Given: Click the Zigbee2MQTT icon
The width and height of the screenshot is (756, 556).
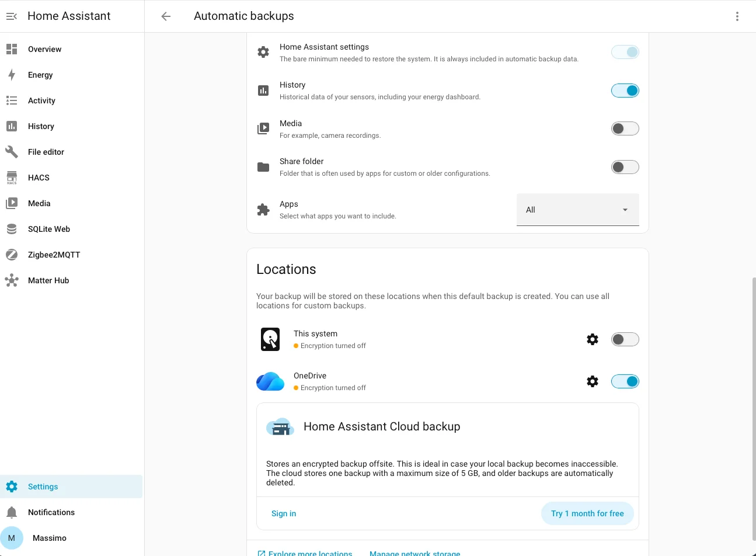Looking at the screenshot, I should [12, 255].
